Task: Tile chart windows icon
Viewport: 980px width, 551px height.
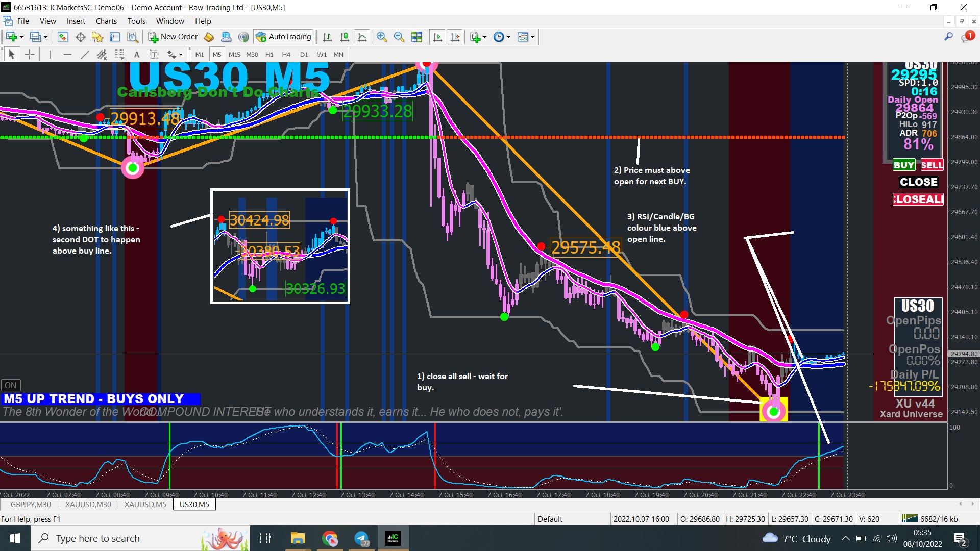Action: click(x=416, y=37)
